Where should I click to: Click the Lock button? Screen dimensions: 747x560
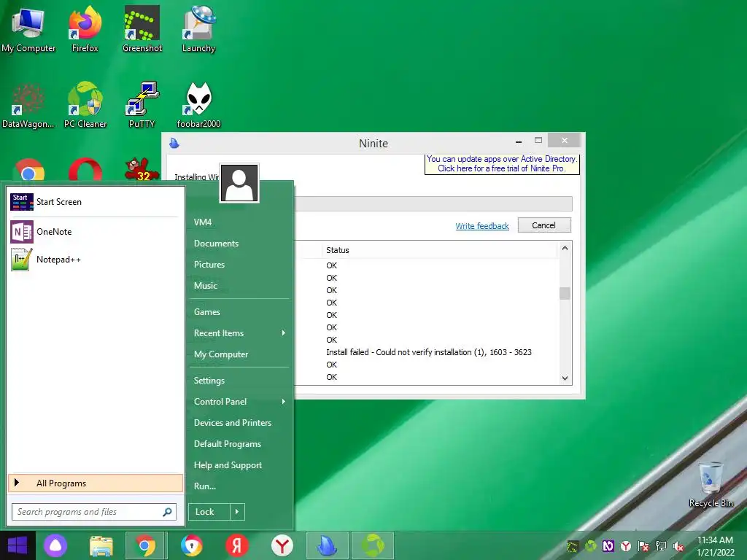tap(209, 512)
